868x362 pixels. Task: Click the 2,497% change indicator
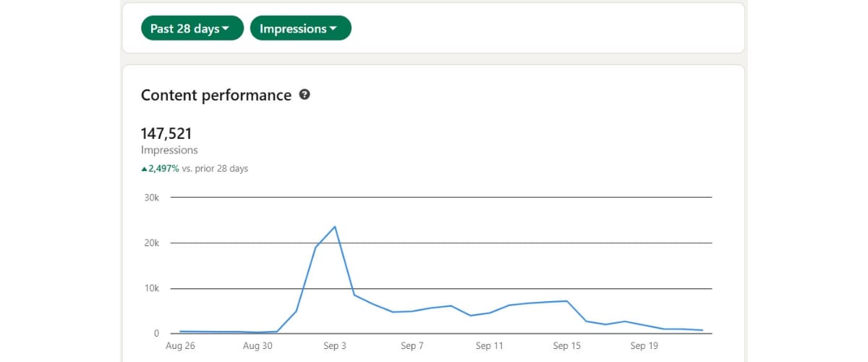[164, 169]
